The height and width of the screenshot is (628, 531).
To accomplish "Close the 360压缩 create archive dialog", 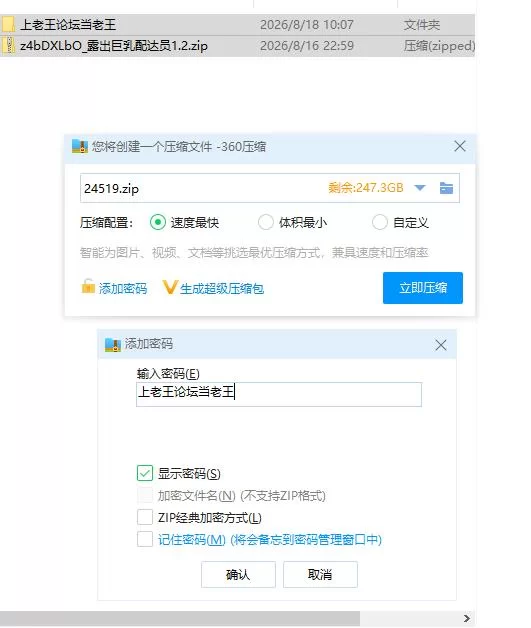I will pyautogui.click(x=460, y=146).
